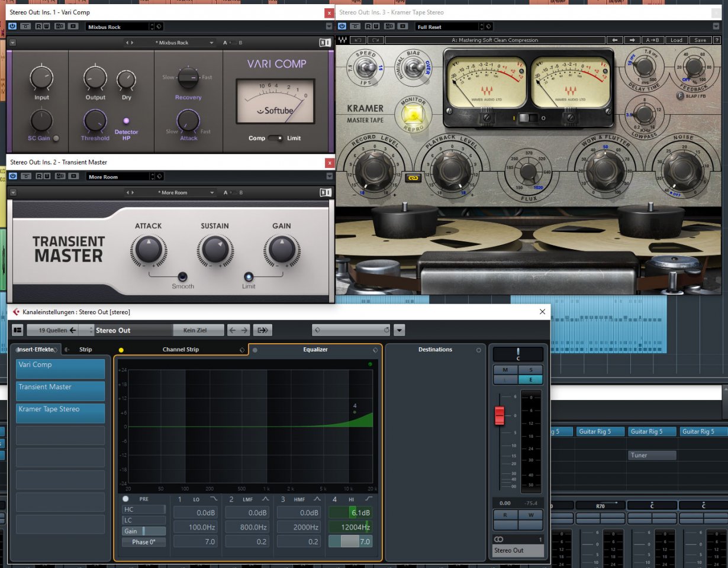The width and height of the screenshot is (728, 568).
Task: Open channel settings preset dropdown arrow
Action: (400, 330)
